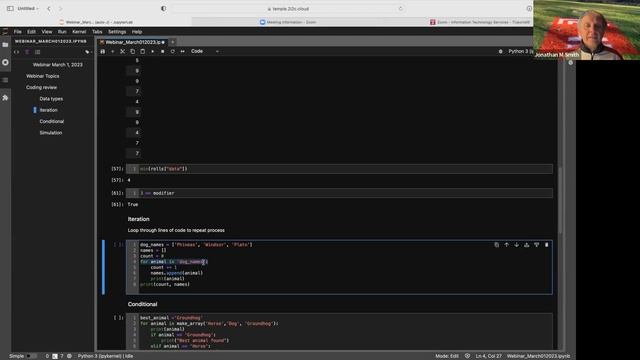
Task: Restart kernel and run all cells
Action: pyautogui.click(x=182, y=51)
